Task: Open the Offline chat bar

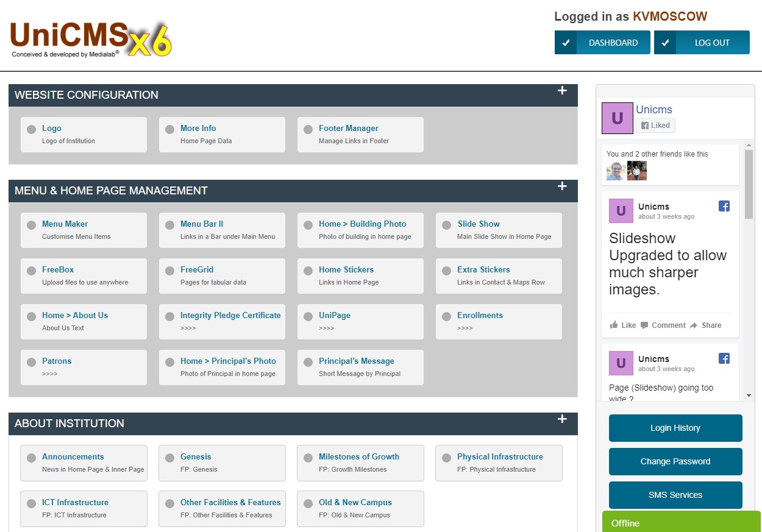Action: pos(682,522)
